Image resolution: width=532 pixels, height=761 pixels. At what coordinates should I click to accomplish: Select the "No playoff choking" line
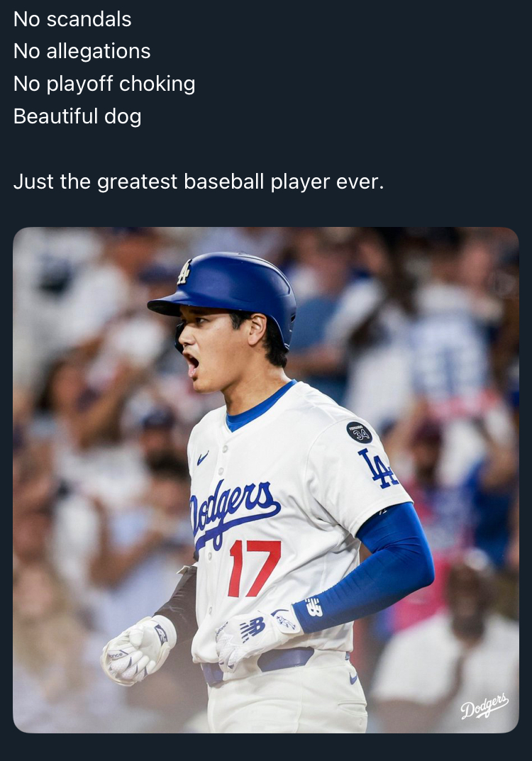coord(104,84)
